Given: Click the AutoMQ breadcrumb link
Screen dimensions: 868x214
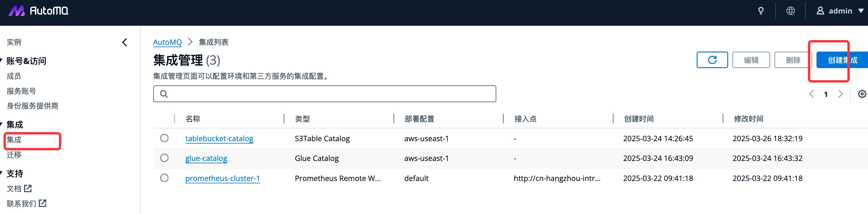Looking at the screenshot, I should [167, 42].
